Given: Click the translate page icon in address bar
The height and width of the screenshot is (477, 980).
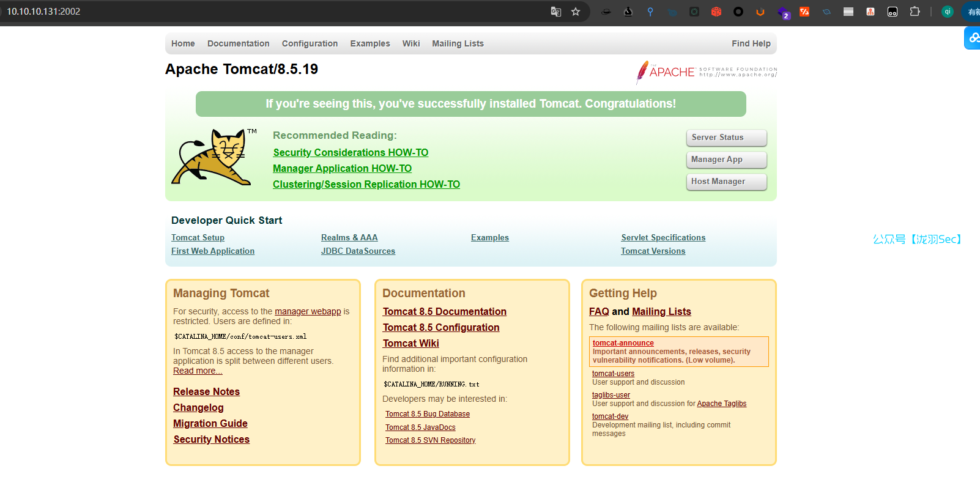Looking at the screenshot, I should point(555,12).
